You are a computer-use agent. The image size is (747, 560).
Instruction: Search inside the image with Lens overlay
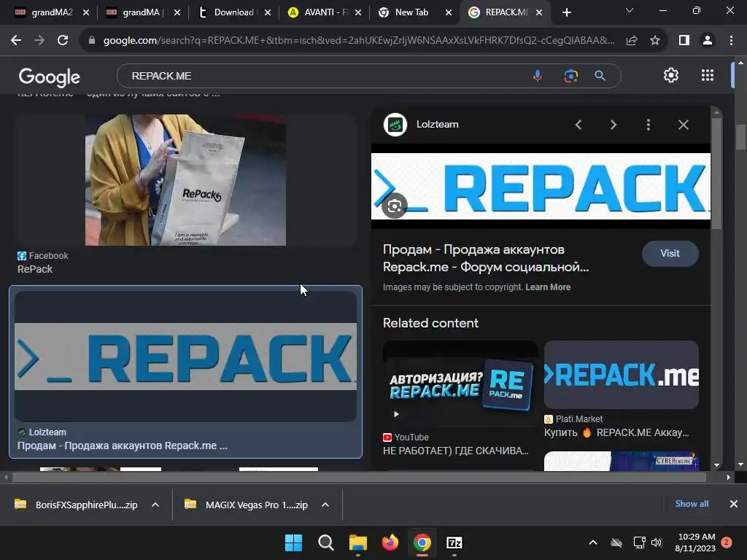(x=395, y=206)
